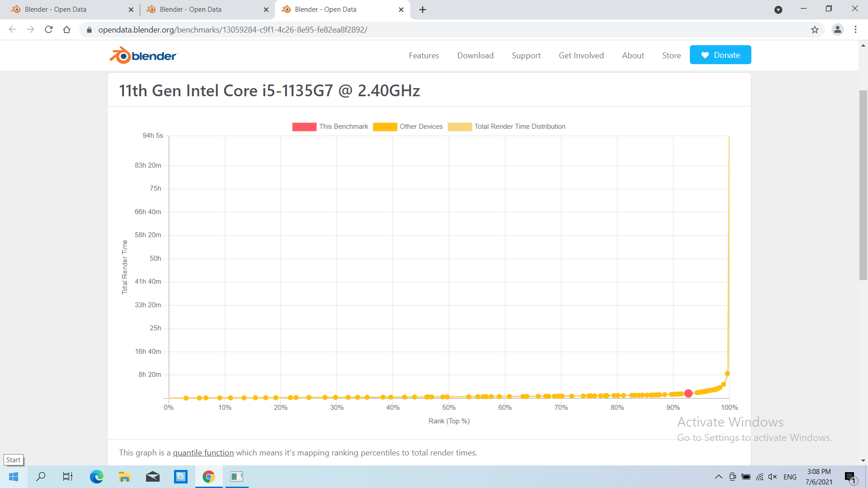Visit the Store link
The width and height of the screenshot is (868, 488).
(x=671, y=56)
